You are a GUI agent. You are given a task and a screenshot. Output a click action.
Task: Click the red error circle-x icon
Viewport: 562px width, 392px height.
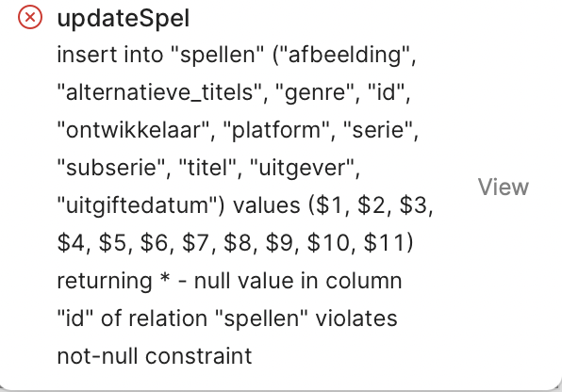click(30, 17)
